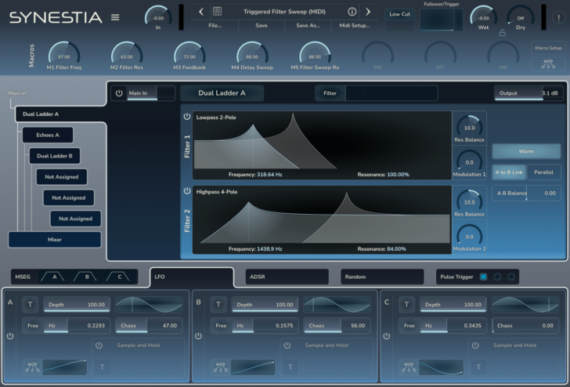This screenshot has height=387, width=570.
Task: Adjust the A B Balance slider
Action: tap(526, 193)
